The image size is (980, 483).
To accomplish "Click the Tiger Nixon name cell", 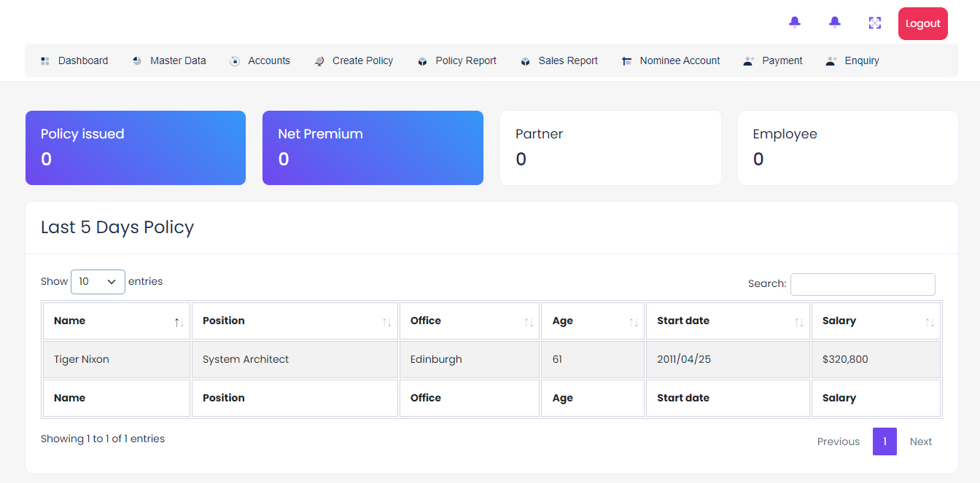I will point(117,359).
